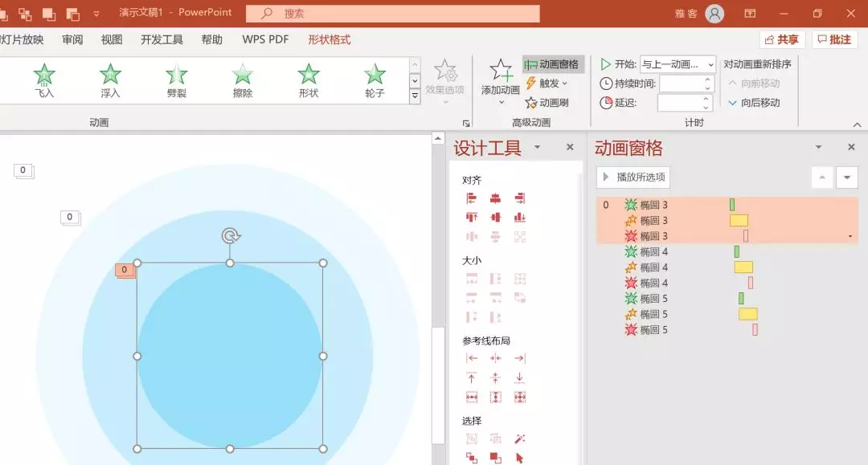The image size is (868, 465).
Task: Click the right guide arrow in 参考线布局
Action: [x=520, y=358]
